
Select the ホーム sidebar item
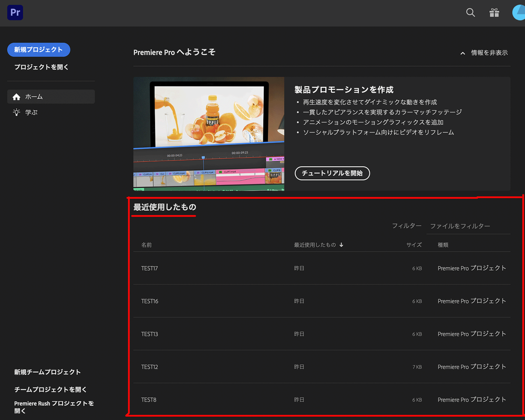pyautogui.click(x=51, y=97)
